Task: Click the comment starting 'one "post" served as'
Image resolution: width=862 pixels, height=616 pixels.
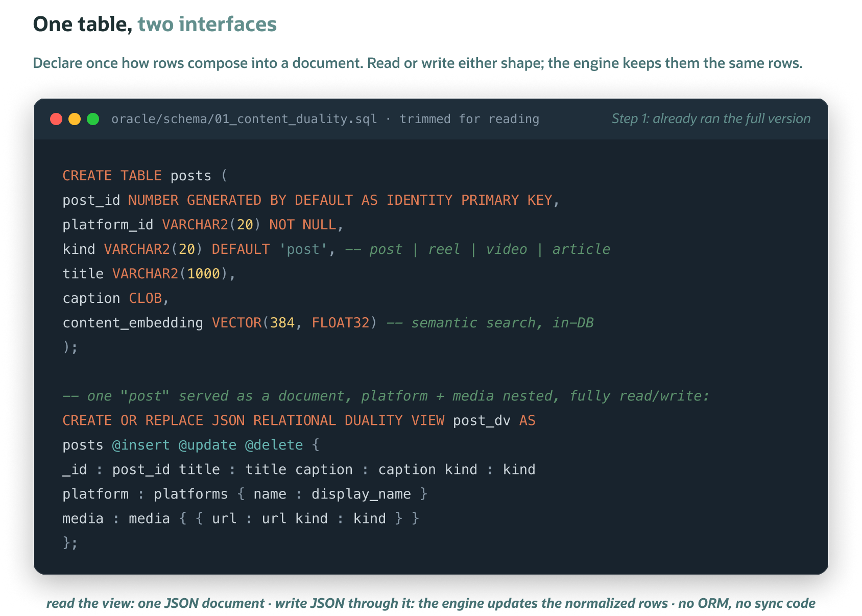Action: 386,396
